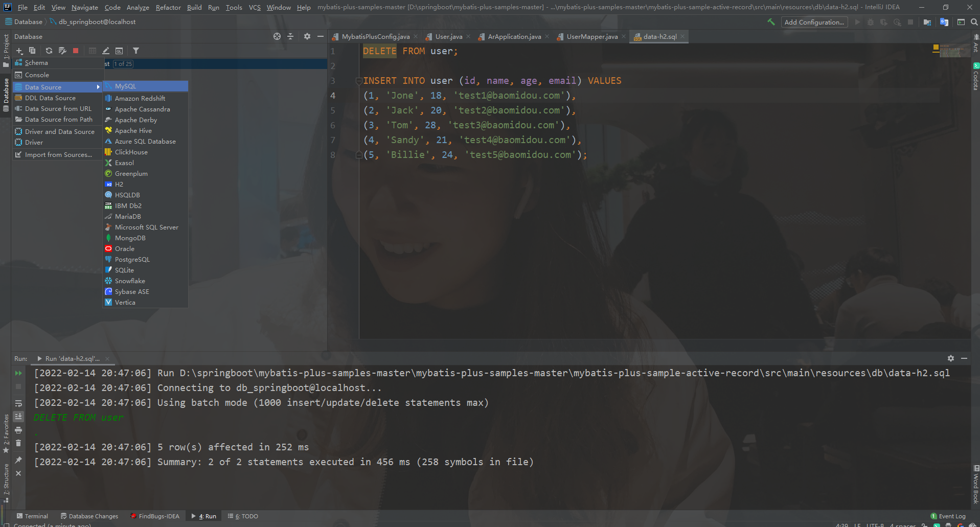Hide the Database tool window

[x=321, y=36]
